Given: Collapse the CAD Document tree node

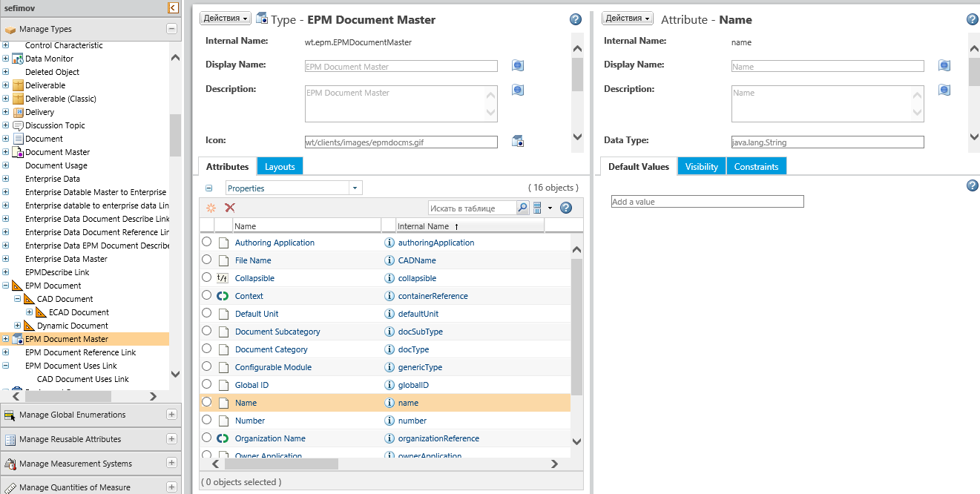Looking at the screenshot, I should click(x=18, y=299).
